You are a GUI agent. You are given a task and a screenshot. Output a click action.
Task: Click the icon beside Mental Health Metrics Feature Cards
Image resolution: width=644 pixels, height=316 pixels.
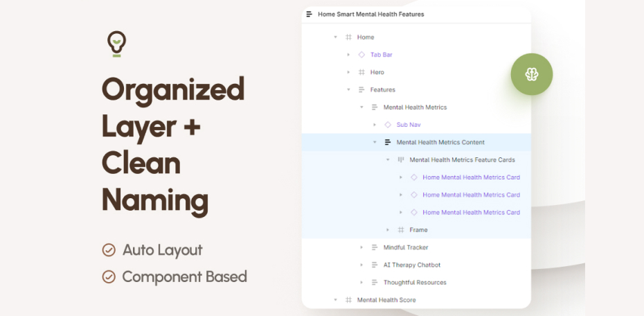[x=400, y=160]
